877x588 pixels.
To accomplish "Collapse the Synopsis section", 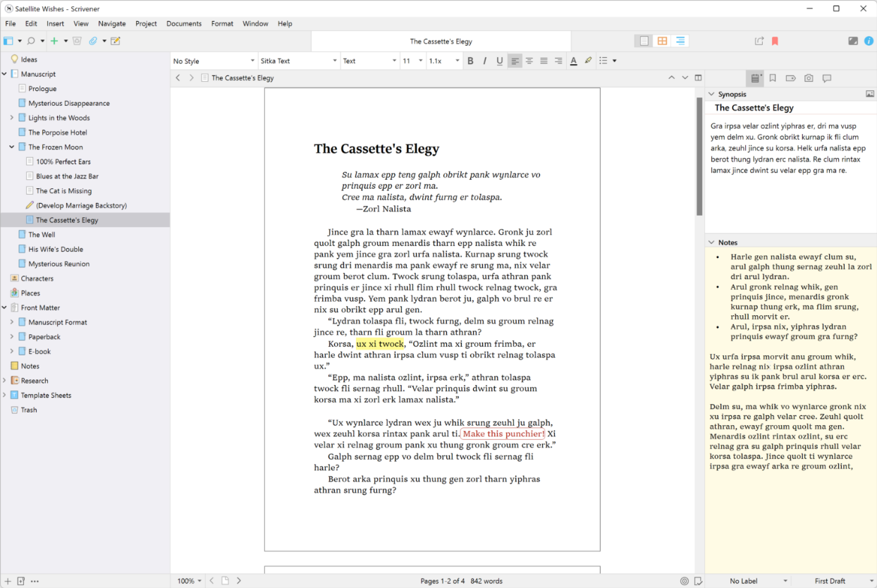I will pyautogui.click(x=711, y=94).
